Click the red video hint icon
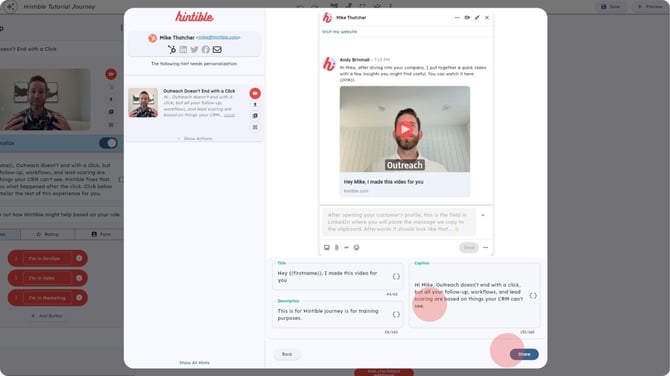This screenshot has width=670, height=376. pos(255,93)
